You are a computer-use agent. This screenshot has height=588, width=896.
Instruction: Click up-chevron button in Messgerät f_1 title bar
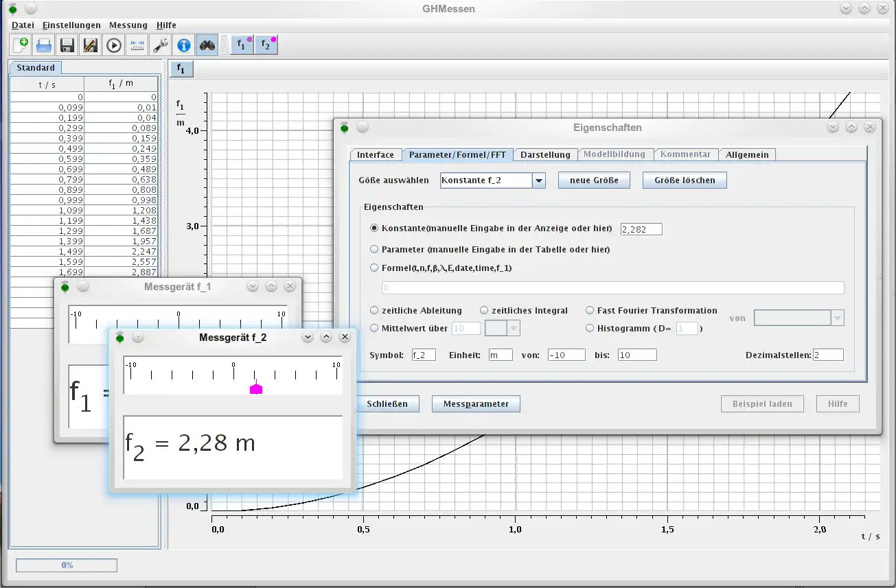(x=271, y=286)
